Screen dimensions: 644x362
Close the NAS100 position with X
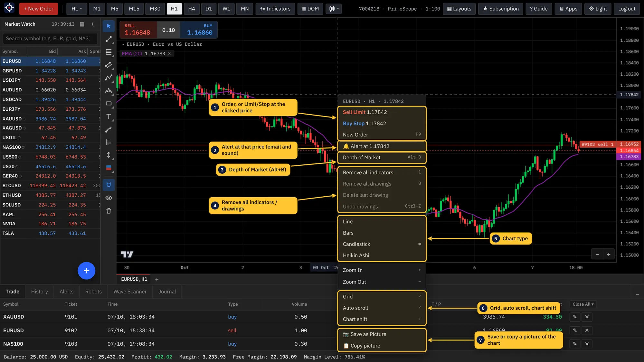coord(587,344)
